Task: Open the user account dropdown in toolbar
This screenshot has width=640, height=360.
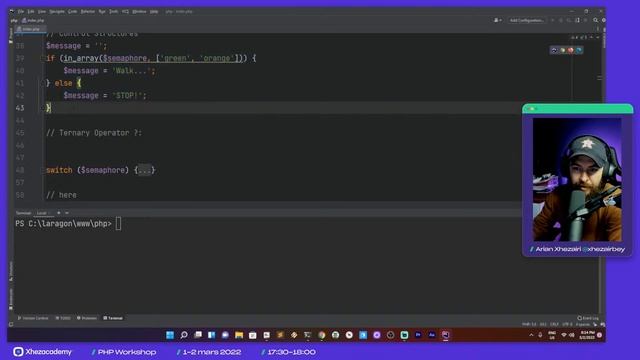Action: click(x=498, y=20)
